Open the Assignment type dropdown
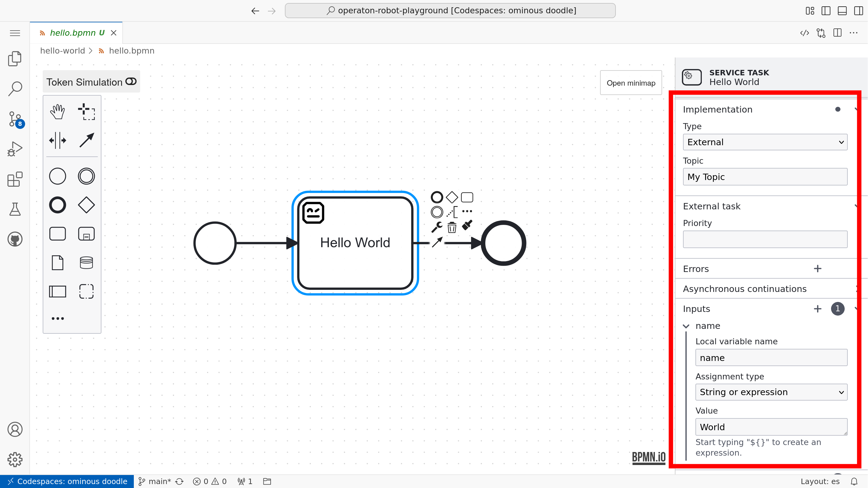This screenshot has width=868, height=488. point(771,392)
